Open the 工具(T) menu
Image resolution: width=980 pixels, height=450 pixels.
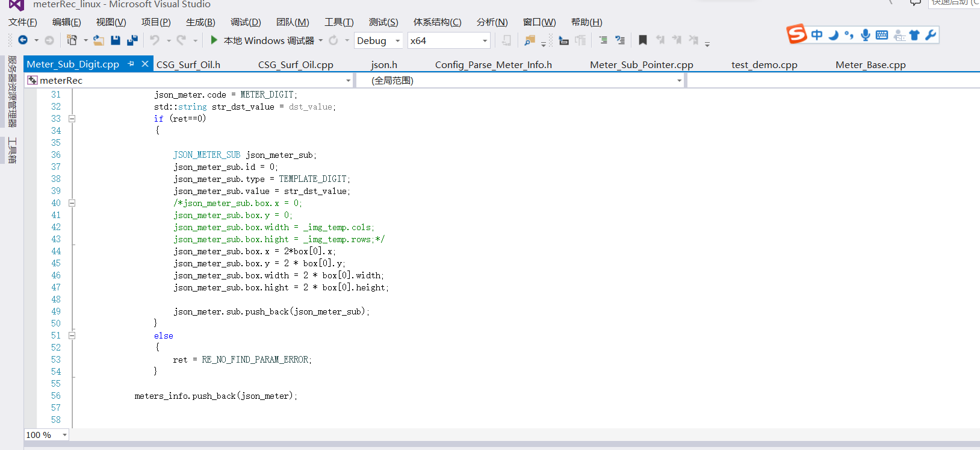click(x=339, y=22)
